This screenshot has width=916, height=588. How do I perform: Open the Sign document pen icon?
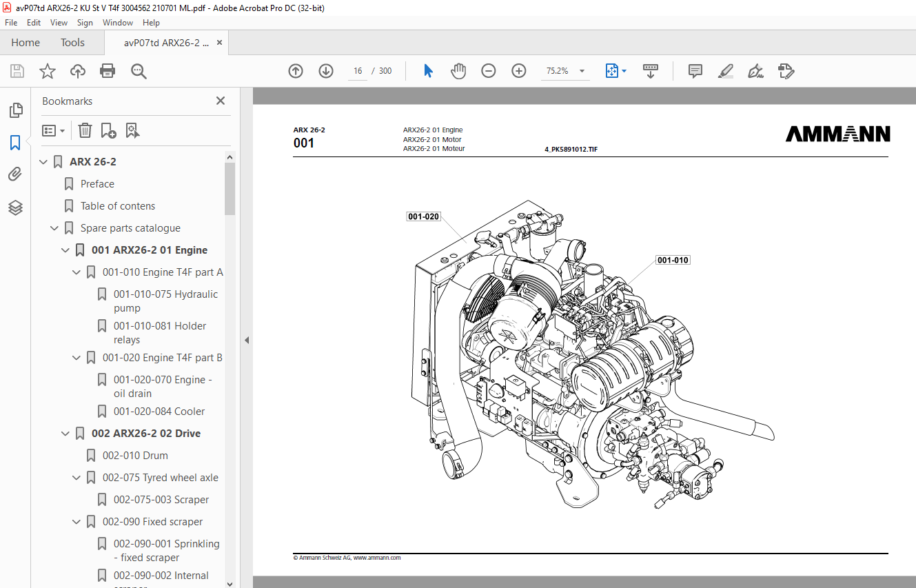point(756,71)
